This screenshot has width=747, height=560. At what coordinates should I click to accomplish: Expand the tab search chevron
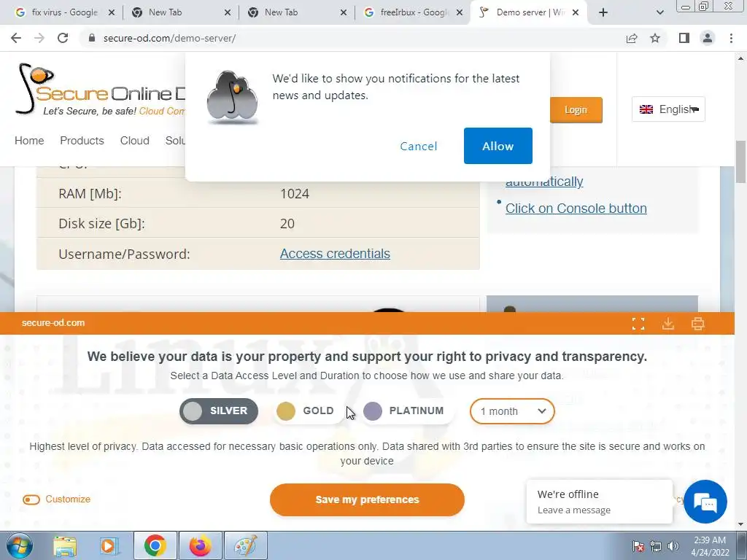click(x=659, y=13)
